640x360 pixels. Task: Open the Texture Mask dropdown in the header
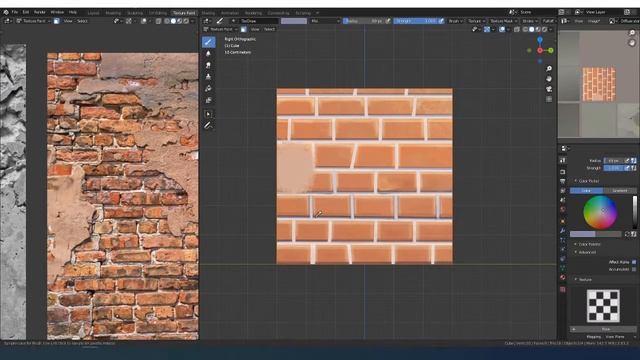click(x=503, y=21)
